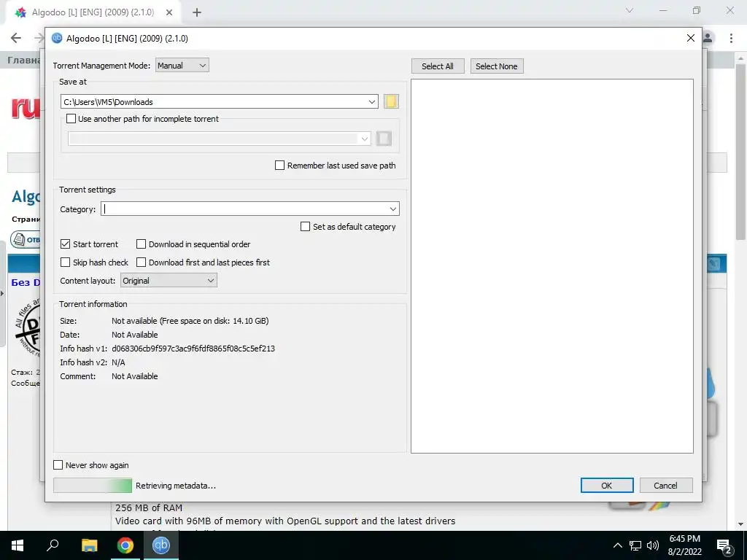This screenshot has height=560, width=747.
Task: Check Set as default category
Action: click(x=306, y=227)
